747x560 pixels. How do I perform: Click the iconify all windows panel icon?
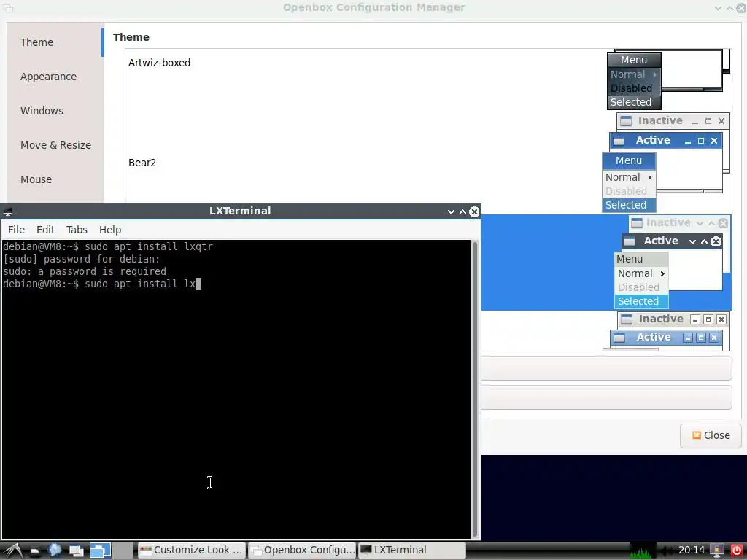pos(76,551)
